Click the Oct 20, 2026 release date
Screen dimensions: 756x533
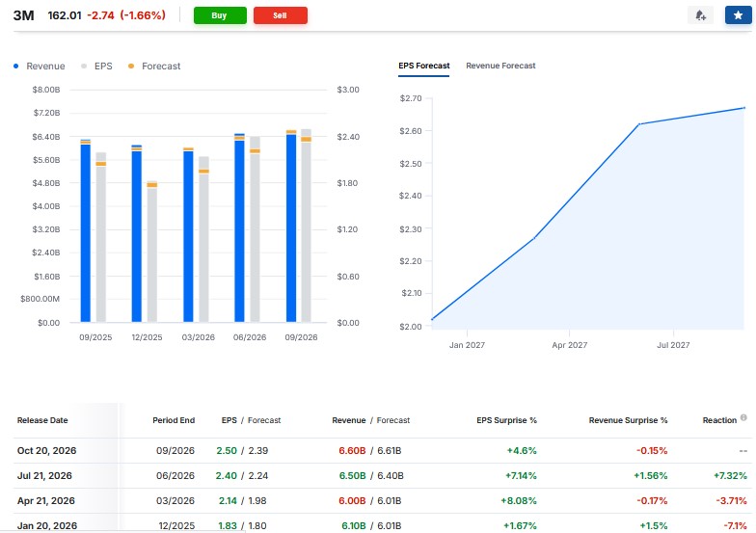pos(46,451)
